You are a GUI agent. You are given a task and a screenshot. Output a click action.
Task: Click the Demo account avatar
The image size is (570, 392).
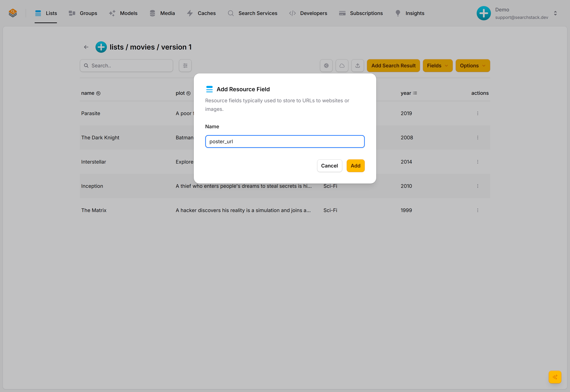(484, 13)
